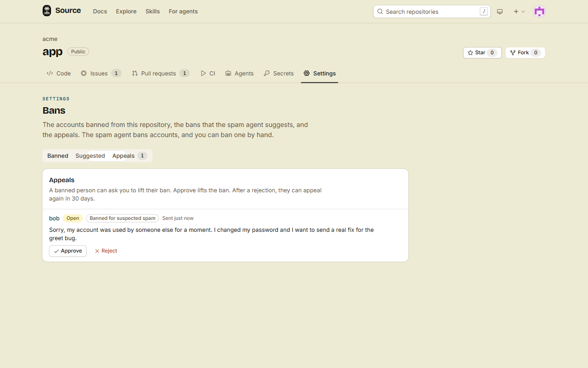The height and width of the screenshot is (368, 588).
Task: Open the Docs nav link
Action: pos(100,11)
